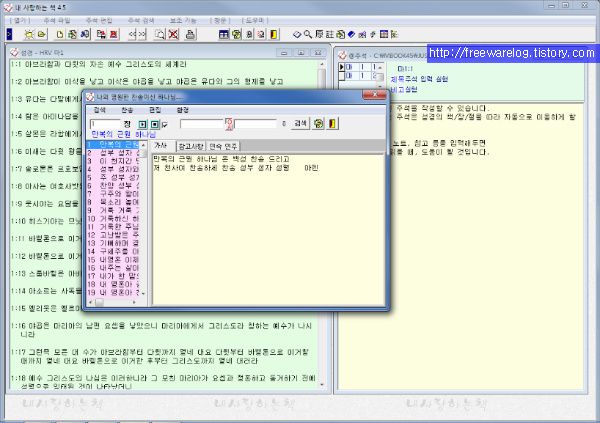Click the exit door icon in main toolbar

(x=274, y=34)
